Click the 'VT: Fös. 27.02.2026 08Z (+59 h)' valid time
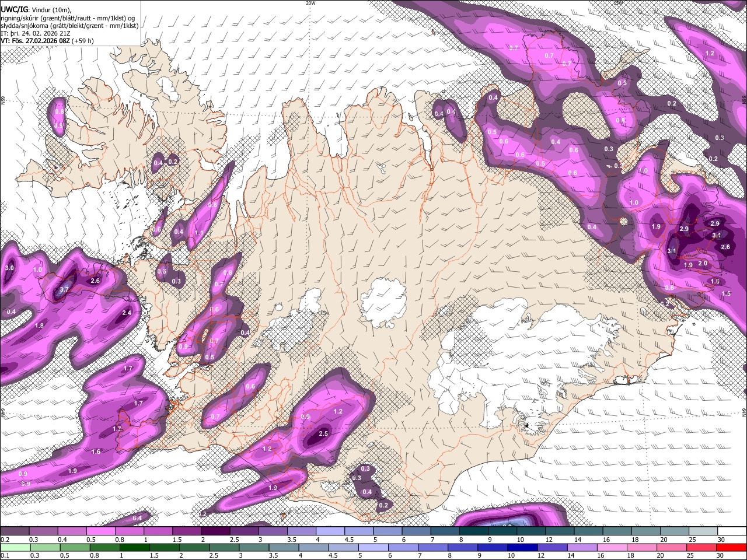 [x=47, y=41]
